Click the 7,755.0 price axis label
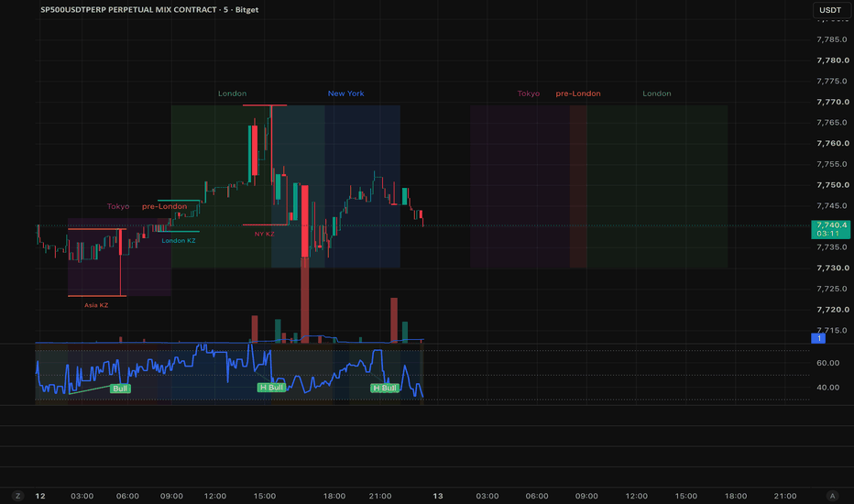Image resolution: width=854 pixels, height=504 pixels. click(832, 164)
